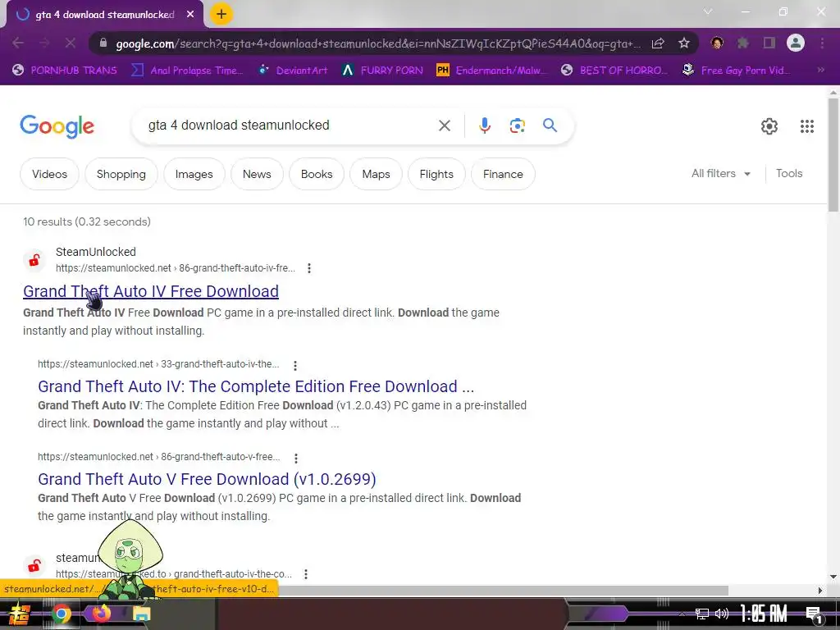Open a new tab with plus button

(x=221, y=15)
